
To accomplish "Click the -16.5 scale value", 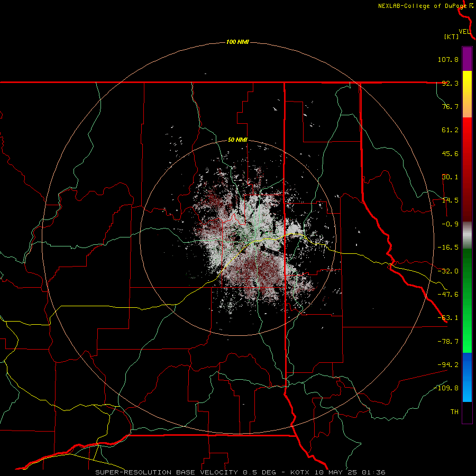I will [x=448, y=247].
